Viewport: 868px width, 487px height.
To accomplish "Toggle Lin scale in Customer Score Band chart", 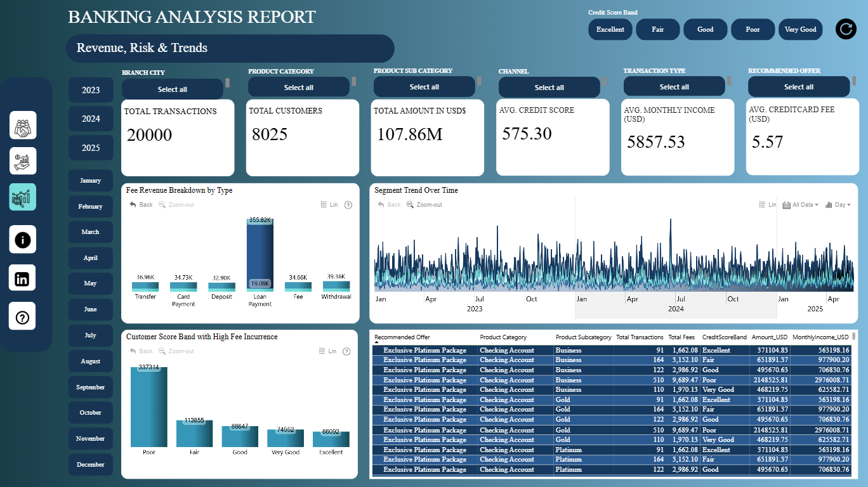I will [329, 351].
